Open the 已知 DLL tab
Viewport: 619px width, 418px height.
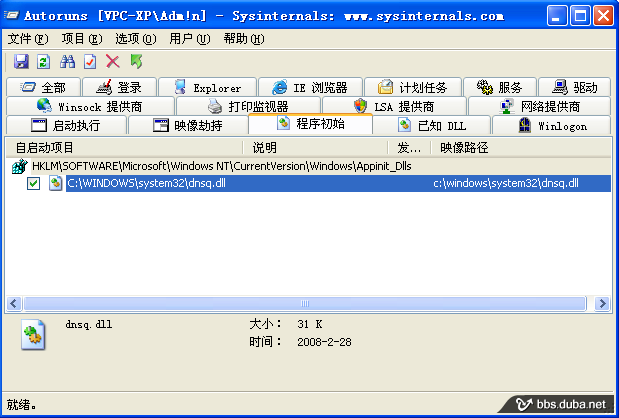(432, 125)
